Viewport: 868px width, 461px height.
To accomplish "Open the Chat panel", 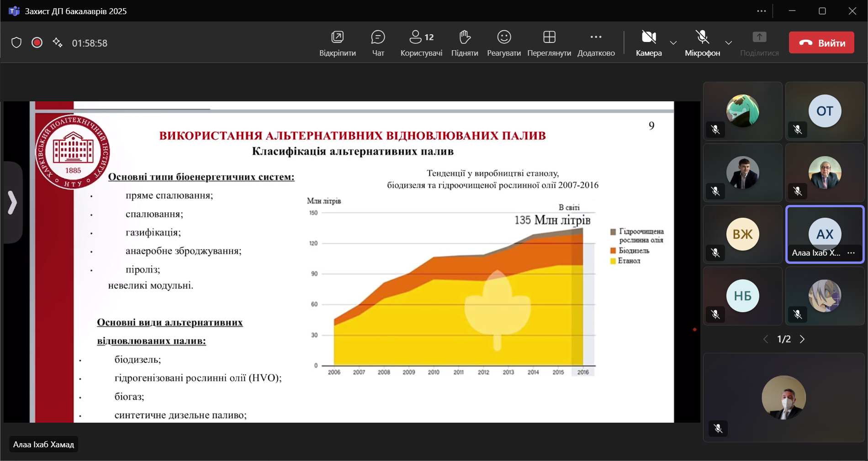I will (378, 43).
